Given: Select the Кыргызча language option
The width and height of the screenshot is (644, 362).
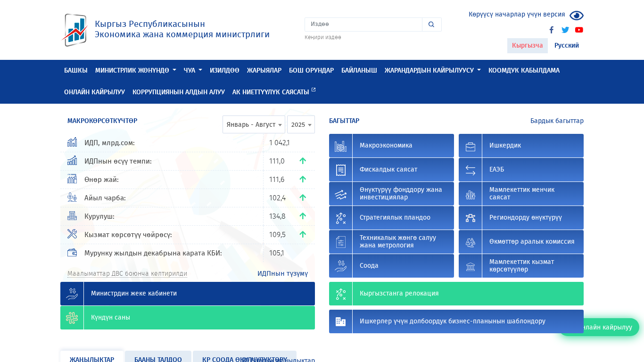Looking at the screenshot, I should tap(527, 46).
